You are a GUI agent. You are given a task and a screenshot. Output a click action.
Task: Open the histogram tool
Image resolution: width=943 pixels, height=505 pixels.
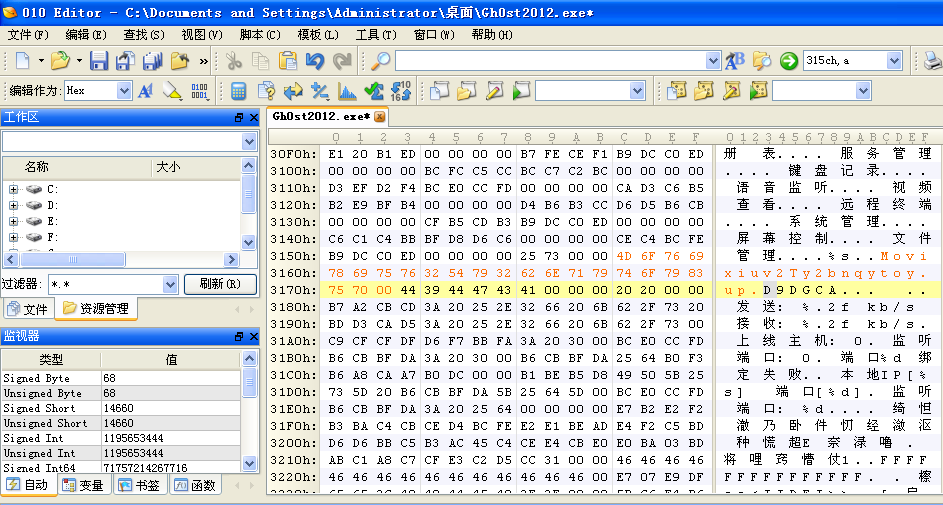point(347,91)
